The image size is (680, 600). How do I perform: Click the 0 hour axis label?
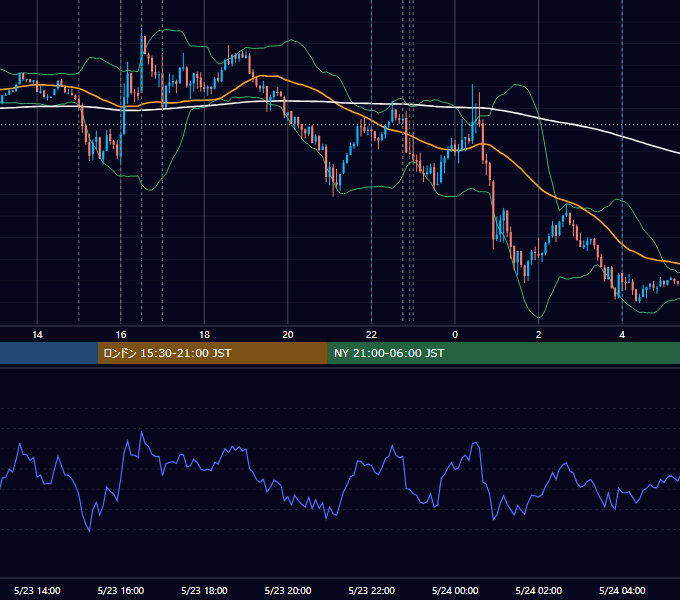(x=455, y=335)
